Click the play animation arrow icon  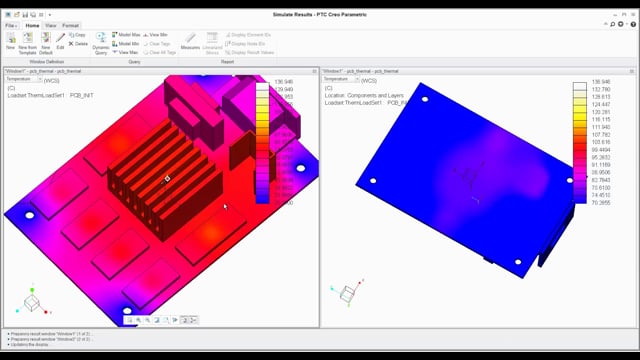click(175, 320)
